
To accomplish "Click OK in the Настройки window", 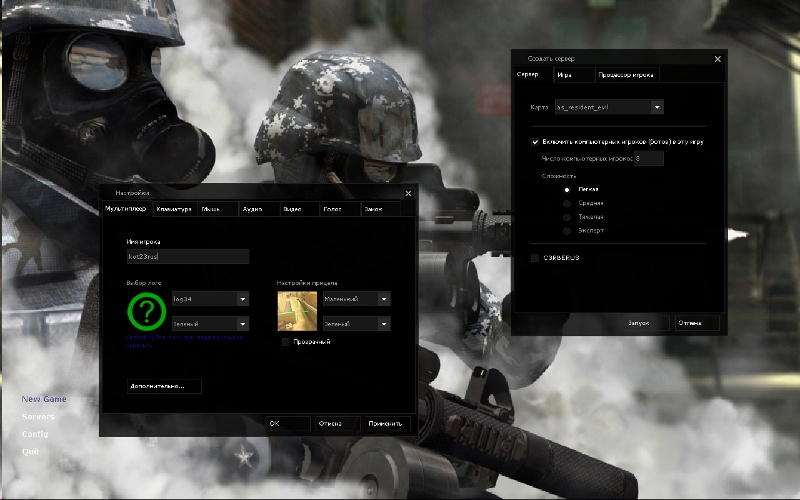I will (x=288, y=423).
